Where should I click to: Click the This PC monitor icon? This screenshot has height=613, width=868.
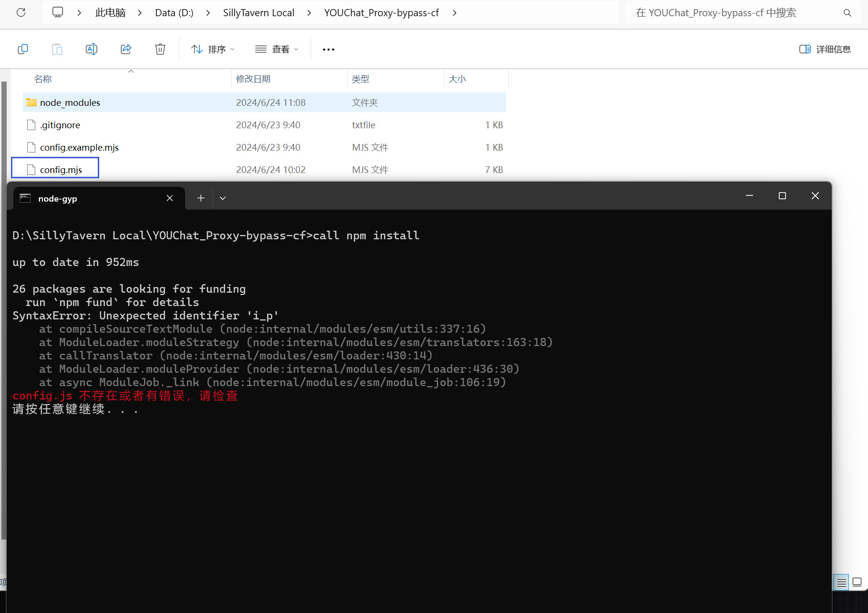[x=58, y=12]
